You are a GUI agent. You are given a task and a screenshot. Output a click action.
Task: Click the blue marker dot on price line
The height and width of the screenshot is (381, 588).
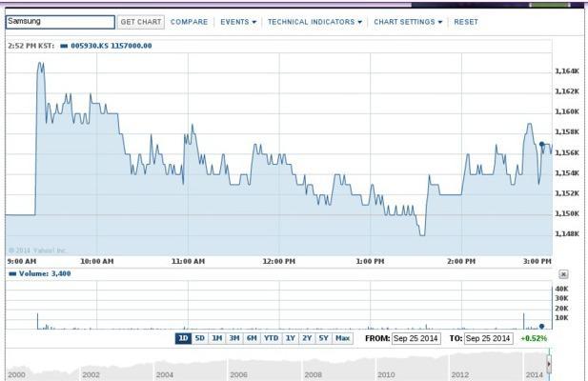point(542,144)
